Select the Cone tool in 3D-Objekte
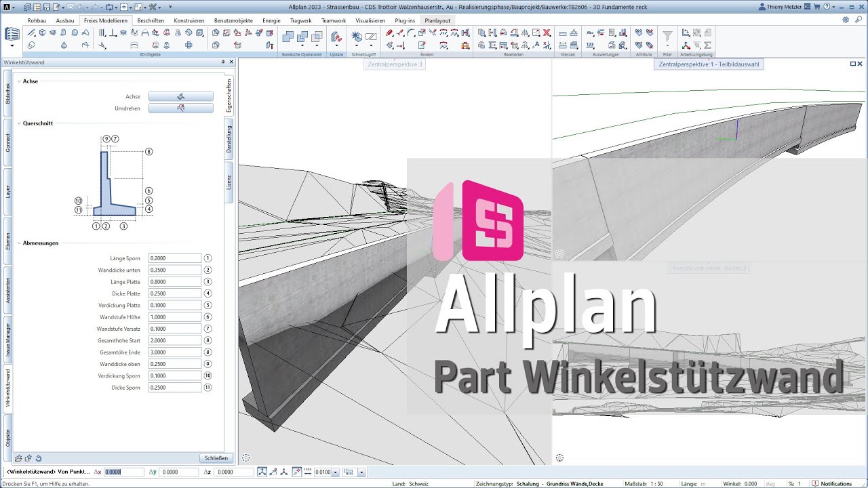The width and height of the screenshot is (868, 488). (x=64, y=45)
